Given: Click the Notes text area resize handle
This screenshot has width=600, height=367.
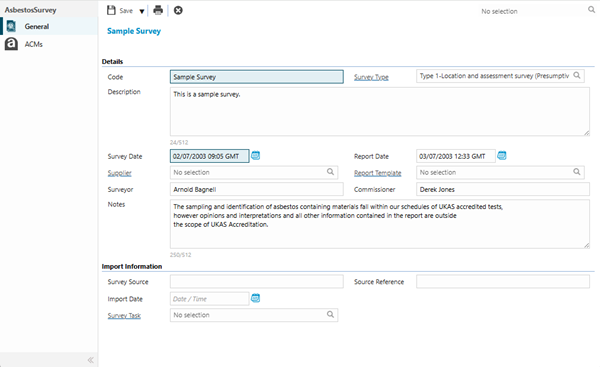Looking at the screenshot, I should [586, 245].
